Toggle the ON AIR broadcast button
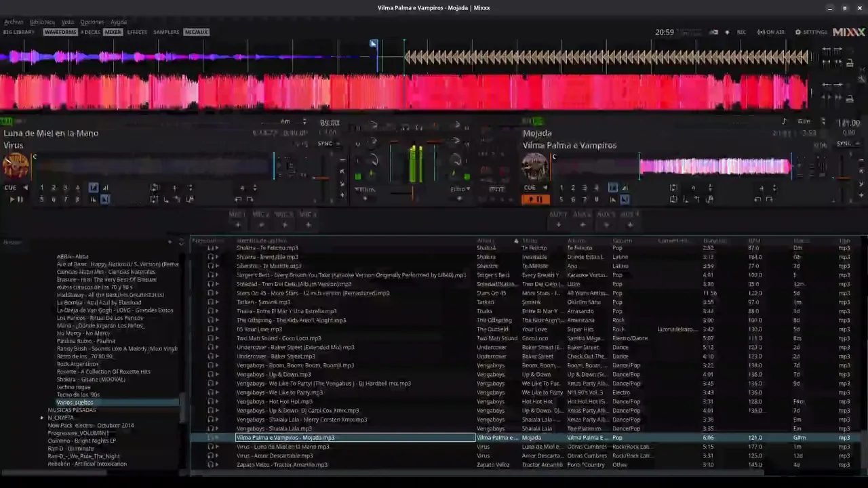The image size is (868, 488). tap(771, 32)
